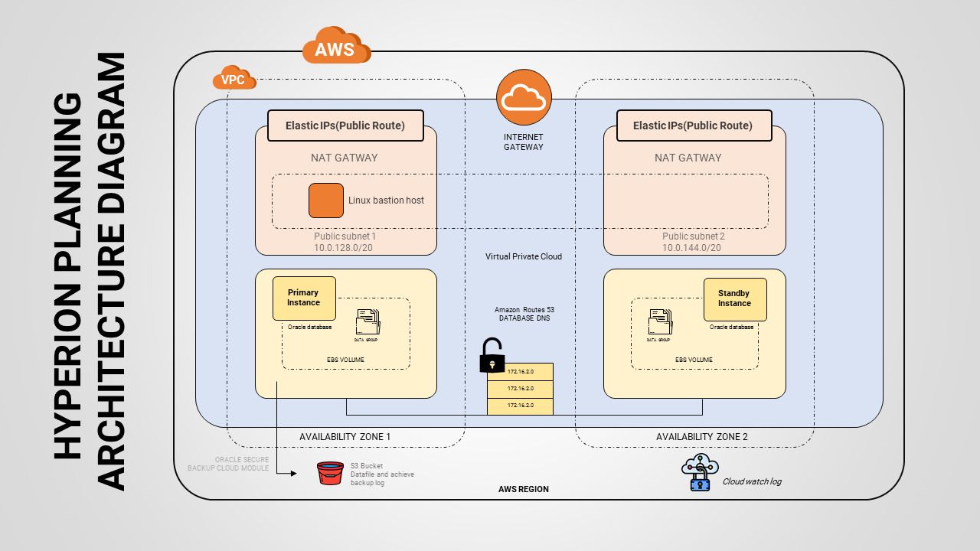
Task: Select the Internet Gateway cloud circle icon
Action: [x=524, y=97]
